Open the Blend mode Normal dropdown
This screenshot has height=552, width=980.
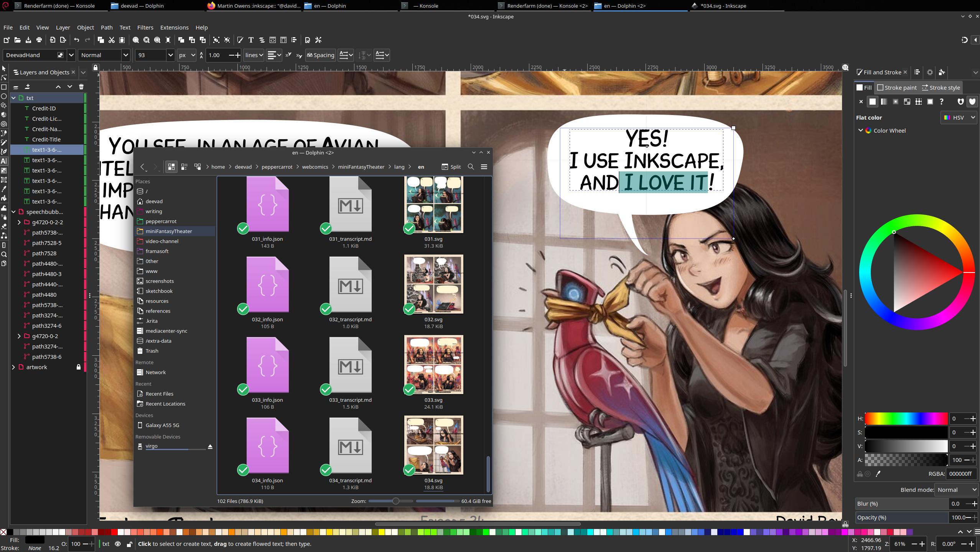click(957, 490)
